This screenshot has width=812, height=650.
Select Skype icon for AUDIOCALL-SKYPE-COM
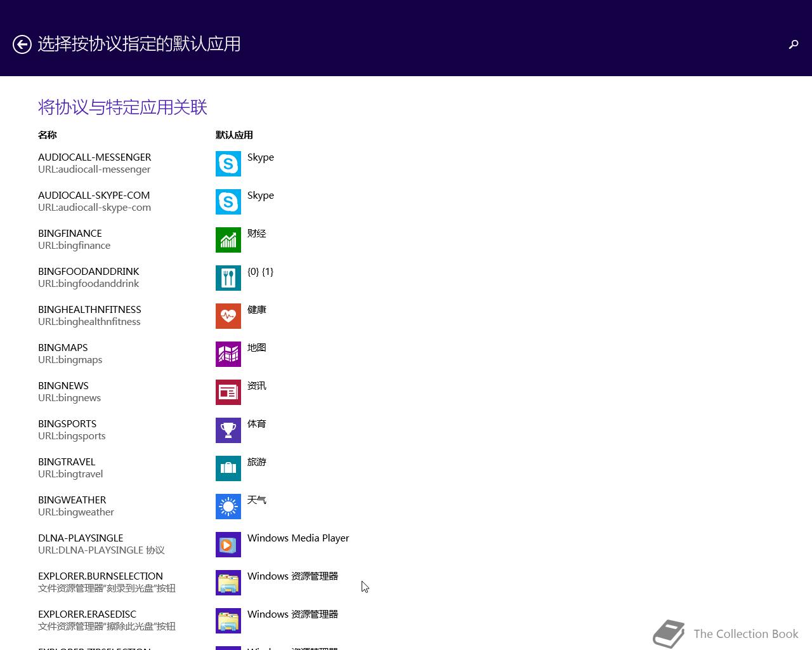[228, 202]
